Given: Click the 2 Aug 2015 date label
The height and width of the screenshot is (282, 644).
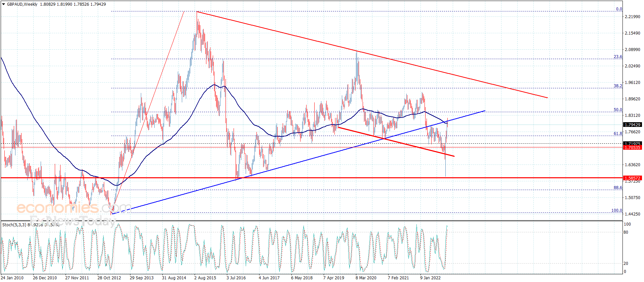Looking at the screenshot, I should tap(205, 278).
